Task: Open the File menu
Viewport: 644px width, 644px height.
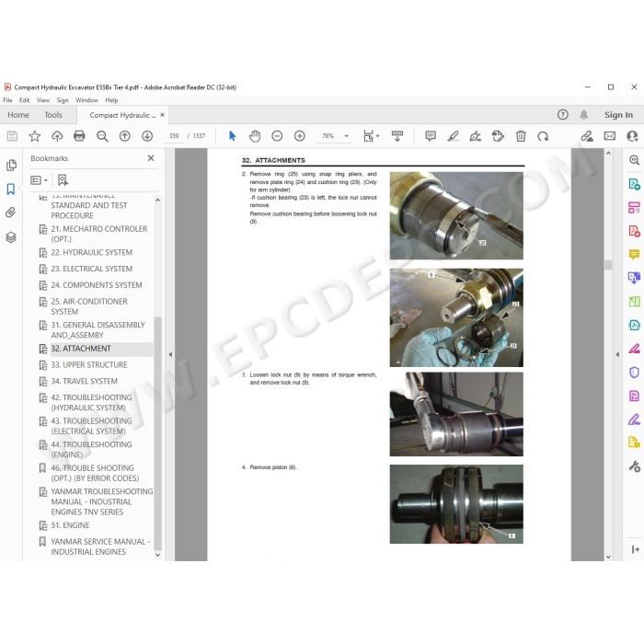Action: click(x=7, y=99)
